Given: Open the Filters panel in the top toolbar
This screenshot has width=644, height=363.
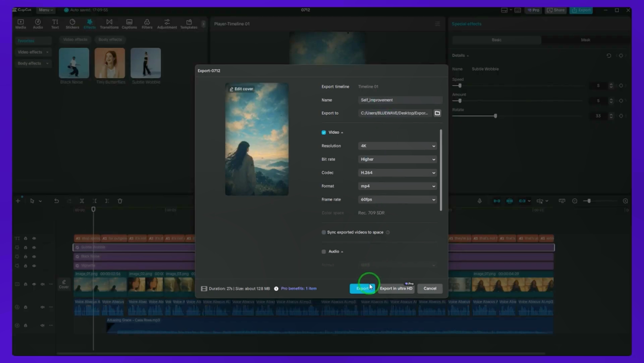Looking at the screenshot, I should tap(147, 24).
